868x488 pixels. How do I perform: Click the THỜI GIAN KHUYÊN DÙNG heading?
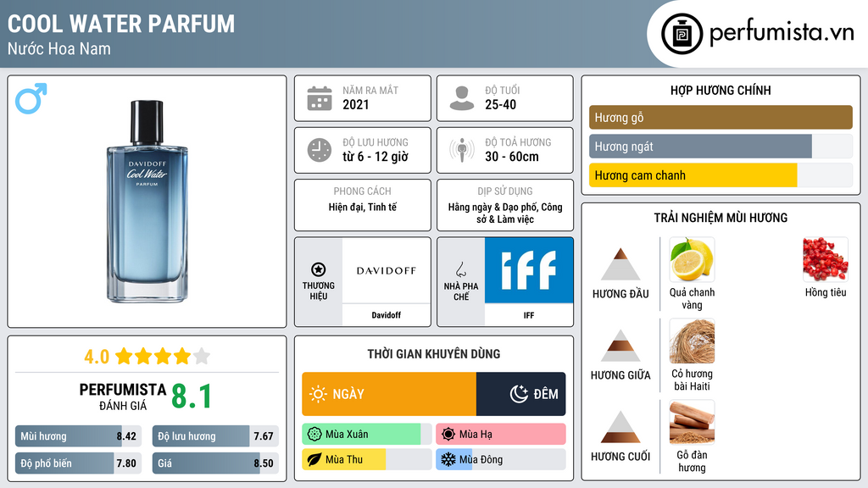click(x=434, y=353)
